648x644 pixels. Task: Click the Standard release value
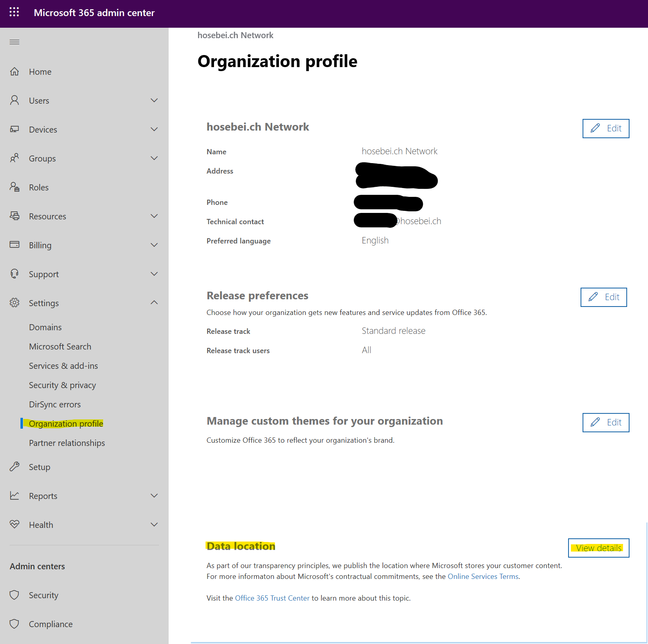393,331
